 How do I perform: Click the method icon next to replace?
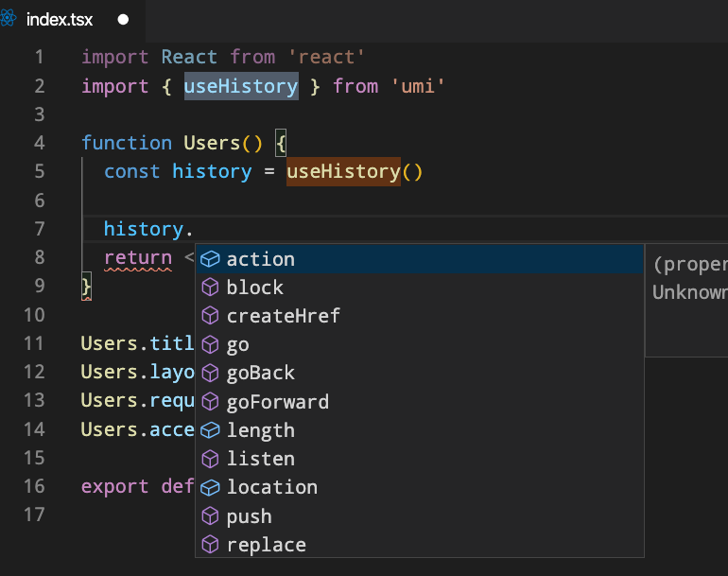(210, 545)
